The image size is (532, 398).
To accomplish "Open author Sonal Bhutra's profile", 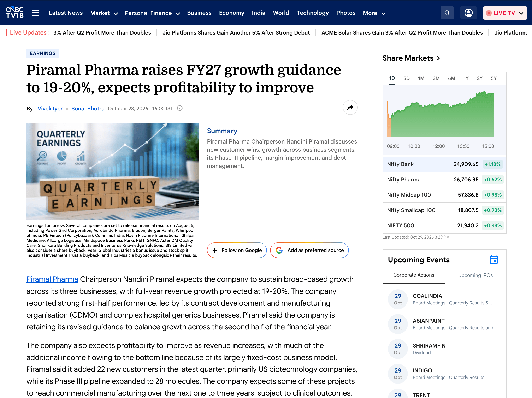I will coord(88,108).
